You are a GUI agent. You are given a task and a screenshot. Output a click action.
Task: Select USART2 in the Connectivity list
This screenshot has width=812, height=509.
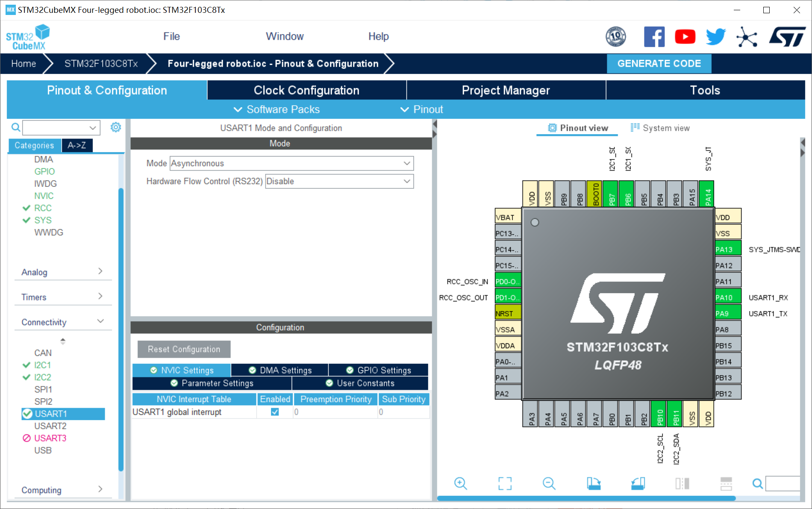point(50,426)
